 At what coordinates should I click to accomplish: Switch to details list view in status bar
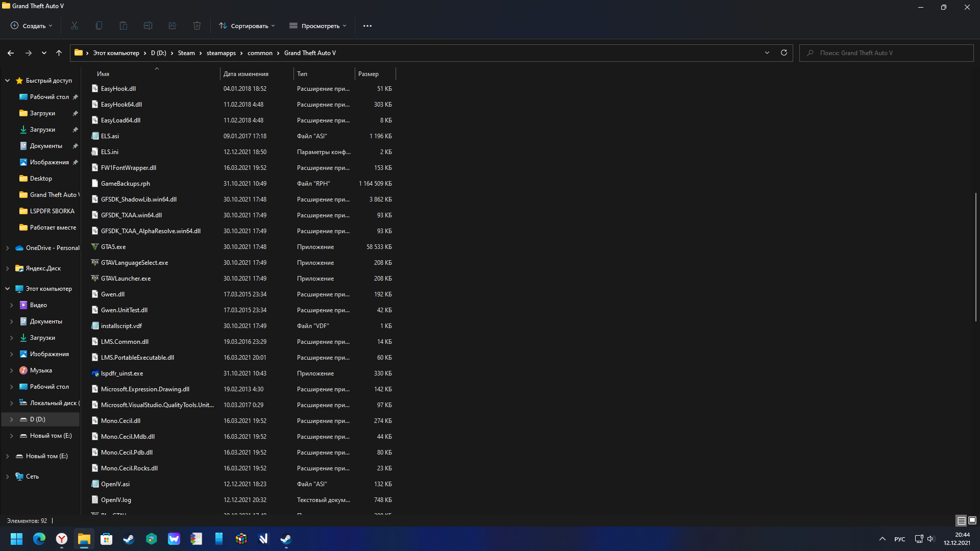click(x=961, y=520)
